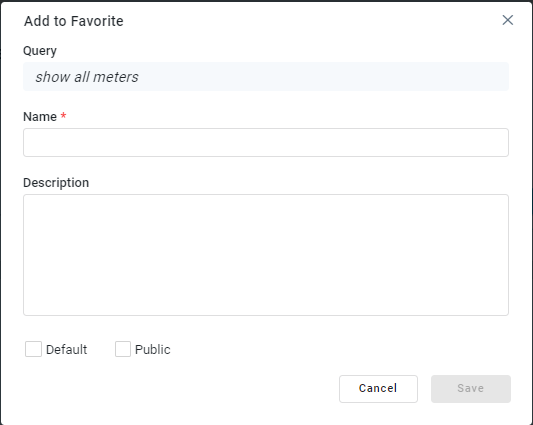Tick the Public checkbox
Screen dimensions: 533x425
[x=123, y=349]
